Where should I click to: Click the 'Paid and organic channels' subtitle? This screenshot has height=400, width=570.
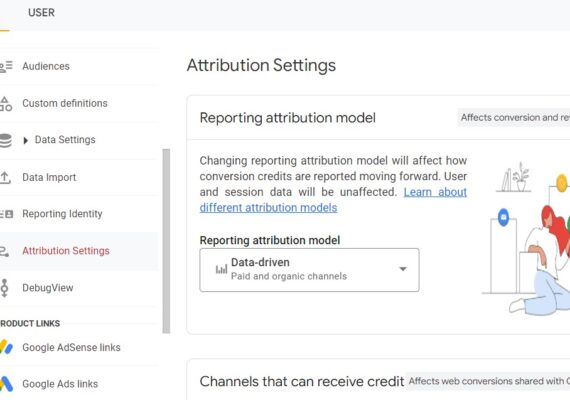click(x=289, y=276)
